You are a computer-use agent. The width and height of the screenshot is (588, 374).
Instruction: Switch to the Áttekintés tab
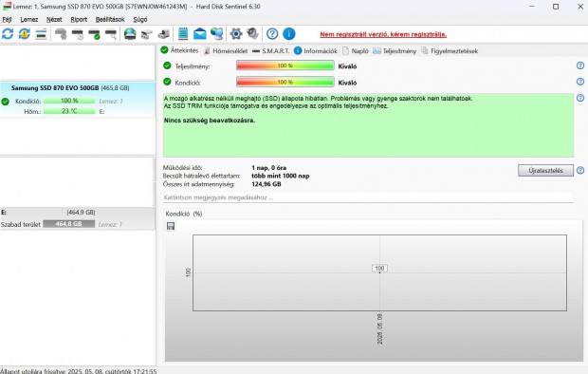[179, 50]
